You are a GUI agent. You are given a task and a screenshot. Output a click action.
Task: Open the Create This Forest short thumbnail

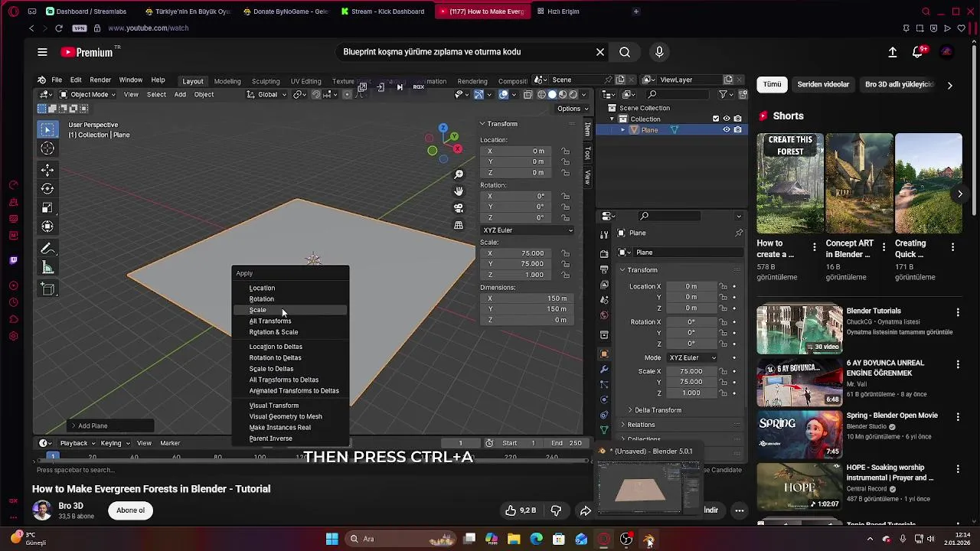pyautogui.click(x=790, y=184)
